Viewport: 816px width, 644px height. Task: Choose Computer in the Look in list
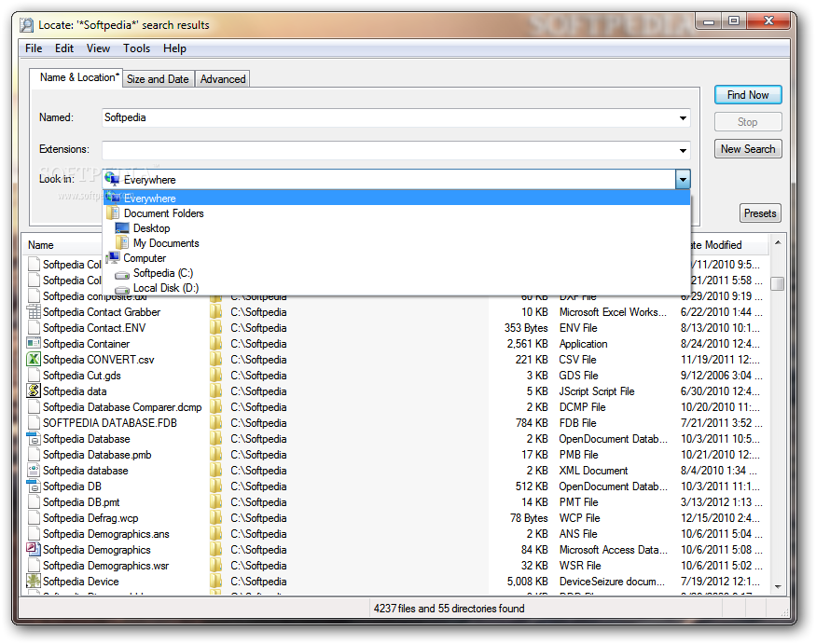(396, 258)
